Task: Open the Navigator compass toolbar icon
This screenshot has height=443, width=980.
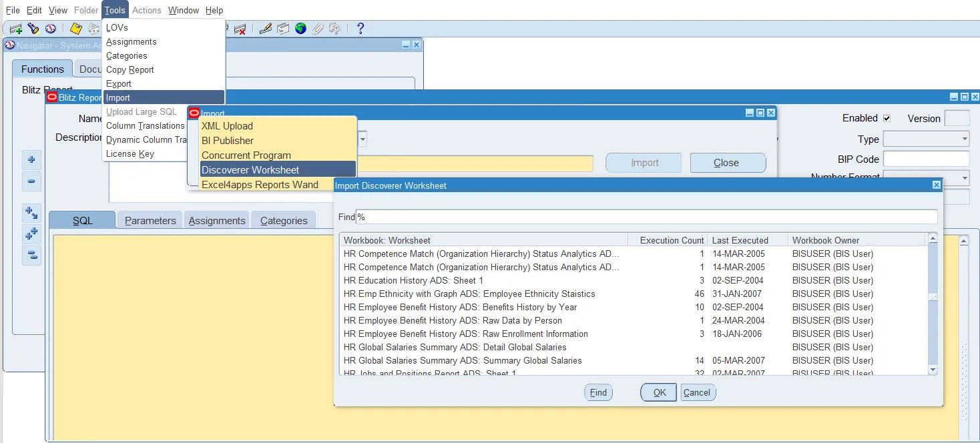Action: [50, 29]
